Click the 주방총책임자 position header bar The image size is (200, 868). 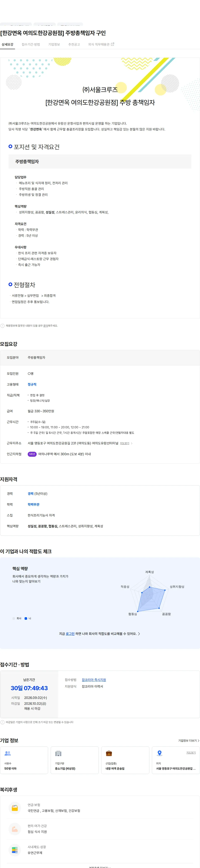100,162
